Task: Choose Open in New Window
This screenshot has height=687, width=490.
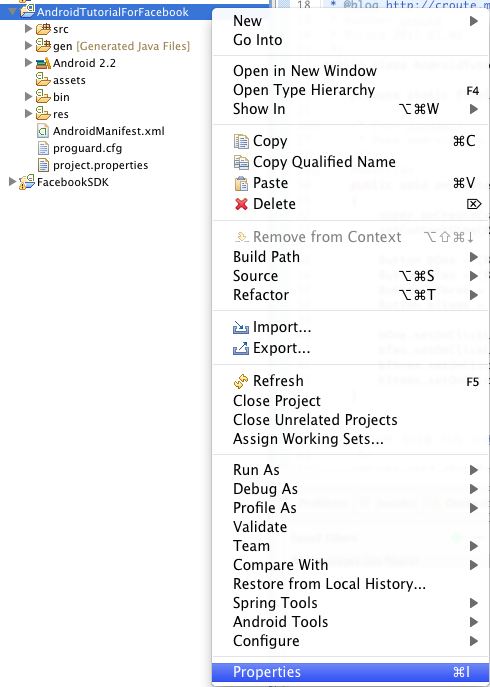Action: click(x=351, y=71)
